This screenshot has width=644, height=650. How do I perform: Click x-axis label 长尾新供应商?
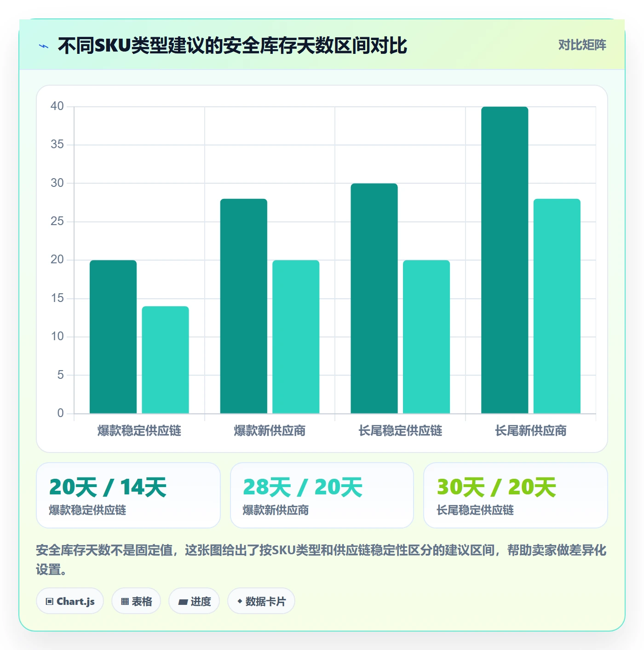pos(531,431)
